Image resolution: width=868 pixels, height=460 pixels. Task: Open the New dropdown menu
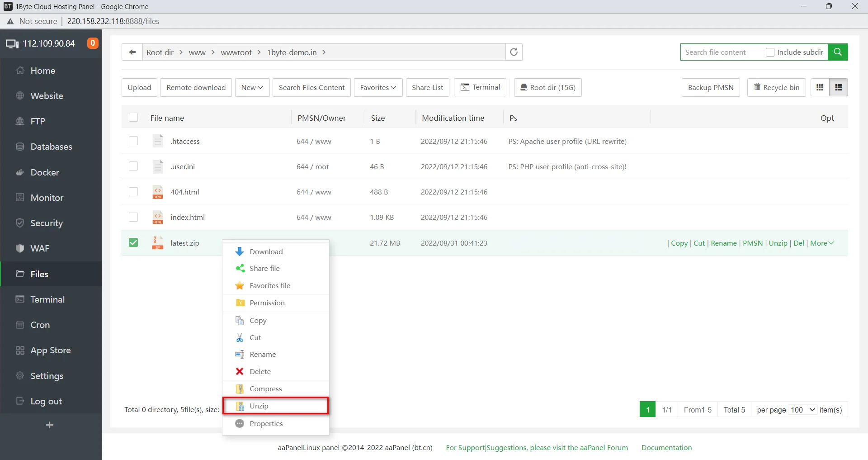pyautogui.click(x=252, y=87)
